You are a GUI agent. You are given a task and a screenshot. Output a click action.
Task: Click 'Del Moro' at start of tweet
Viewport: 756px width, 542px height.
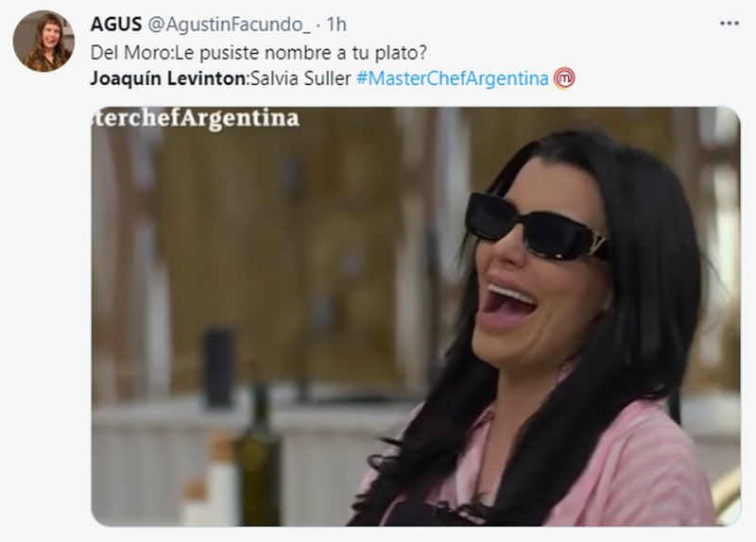click(130, 52)
